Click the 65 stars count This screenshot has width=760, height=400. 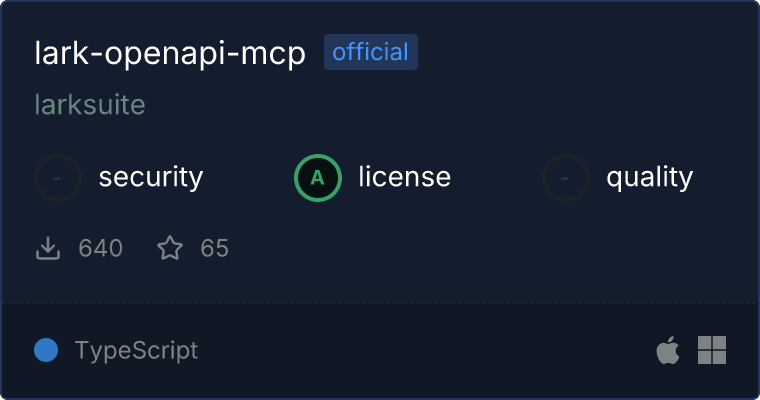(215, 248)
